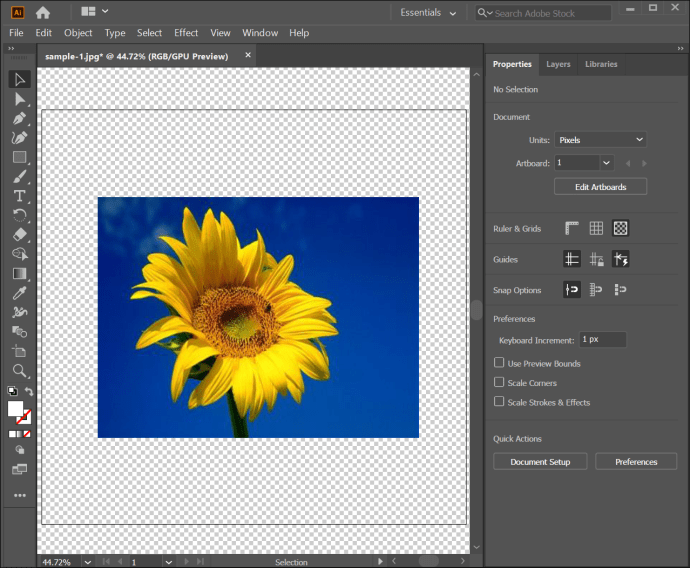Toggle Scale Corners checkbox
Screen dimensions: 690x568
pyautogui.click(x=499, y=383)
